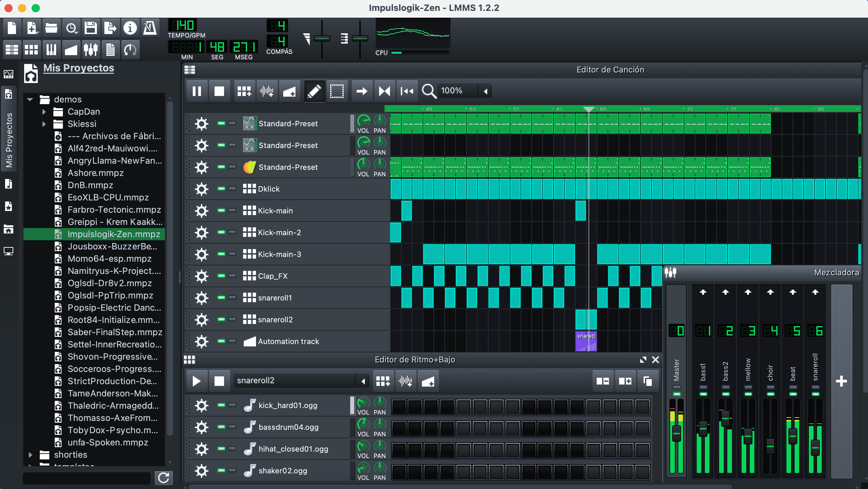Screen dimensions: 868x489
Task: Add a new sample track in Song Editor
Action: click(267, 91)
